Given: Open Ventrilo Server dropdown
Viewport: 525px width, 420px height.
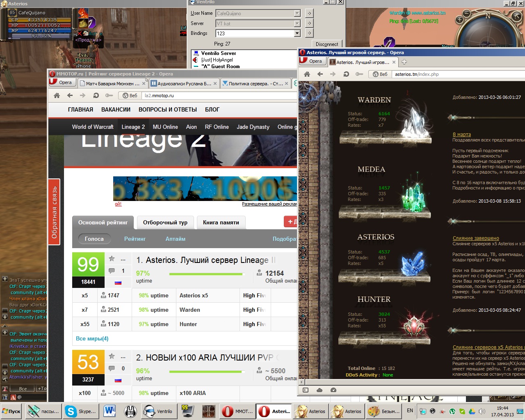Looking at the screenshot, I should point(297,23).
